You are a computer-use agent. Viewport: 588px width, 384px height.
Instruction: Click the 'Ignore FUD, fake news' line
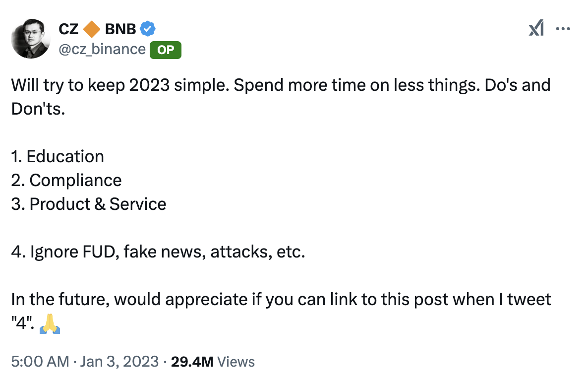point(158,252)
